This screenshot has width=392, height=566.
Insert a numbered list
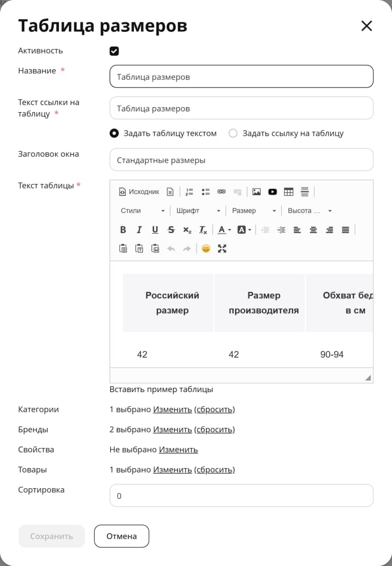click(x=189, y=192)
